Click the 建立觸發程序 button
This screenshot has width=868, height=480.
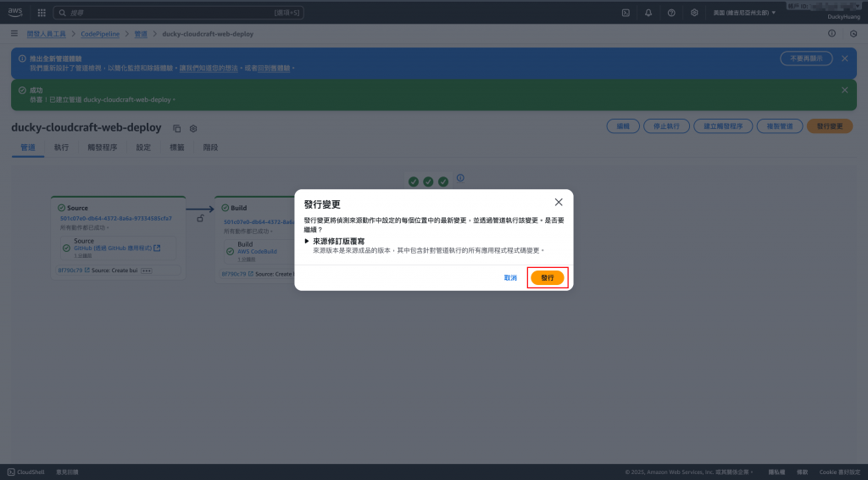(x=723, y=126)
